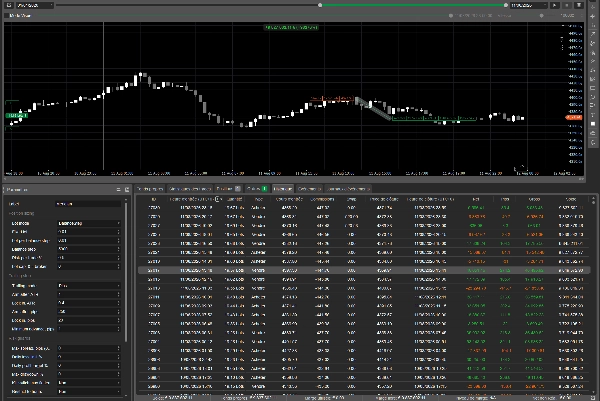Select the hollow rectangle drawing tool
This screenshot has height=401, width=600.
pos(593,88)
